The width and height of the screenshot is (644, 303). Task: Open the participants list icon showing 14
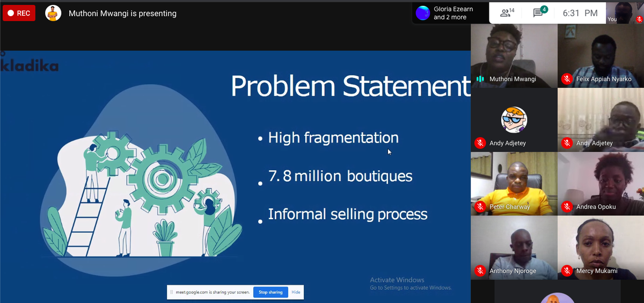click(507, 13)
